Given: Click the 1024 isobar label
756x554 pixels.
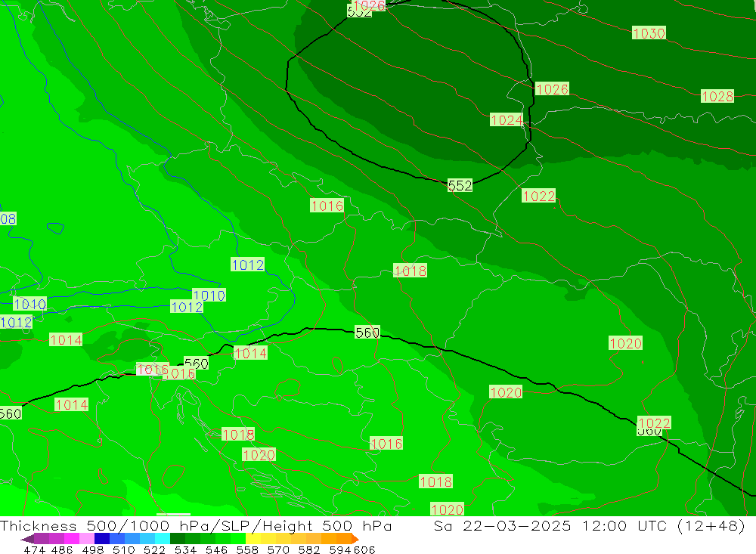Looking at the screenshot, I should pos(507,119).
